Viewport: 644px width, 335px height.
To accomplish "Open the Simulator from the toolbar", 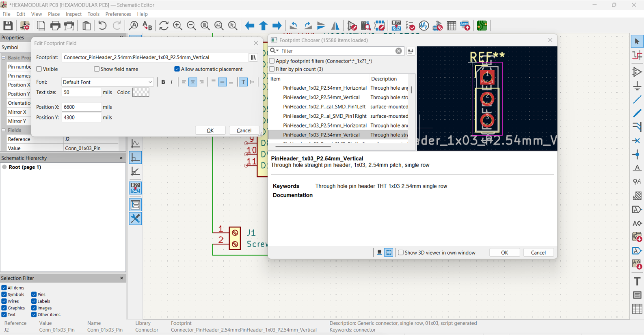I will pos(424,26).
